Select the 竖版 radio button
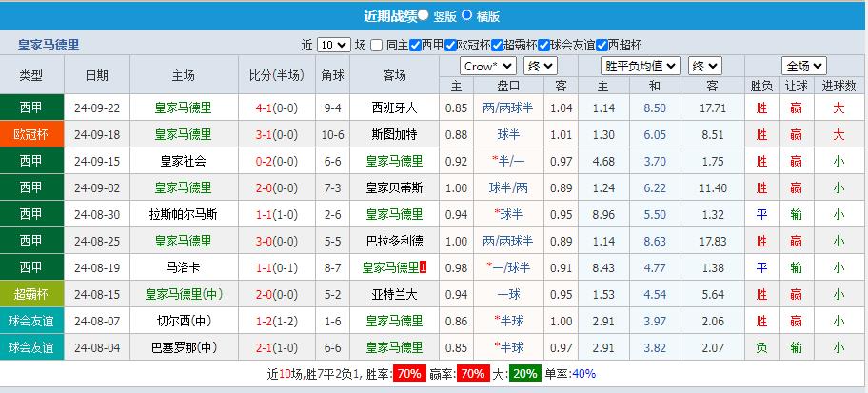Image resolution: width=868 pixels, height=393 pixels. (x=423, y=15)
